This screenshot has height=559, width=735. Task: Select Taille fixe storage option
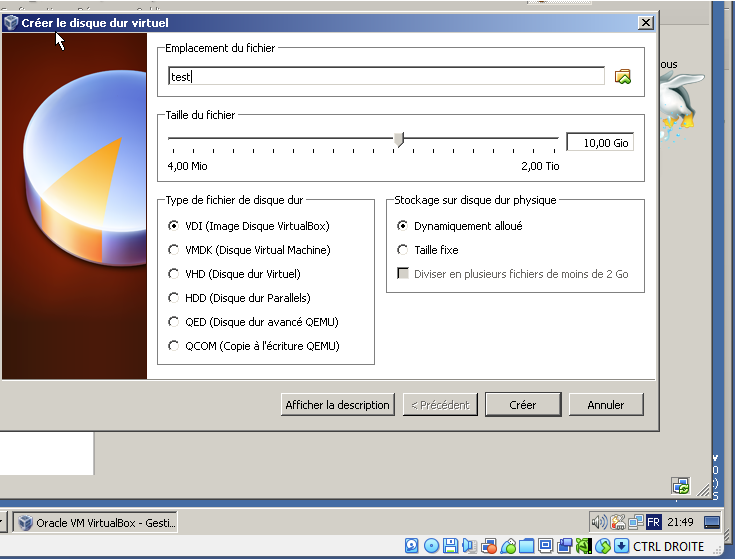[428, 250]
